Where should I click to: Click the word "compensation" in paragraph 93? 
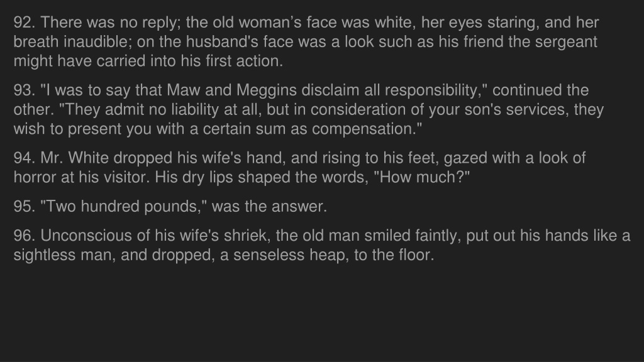364,129
